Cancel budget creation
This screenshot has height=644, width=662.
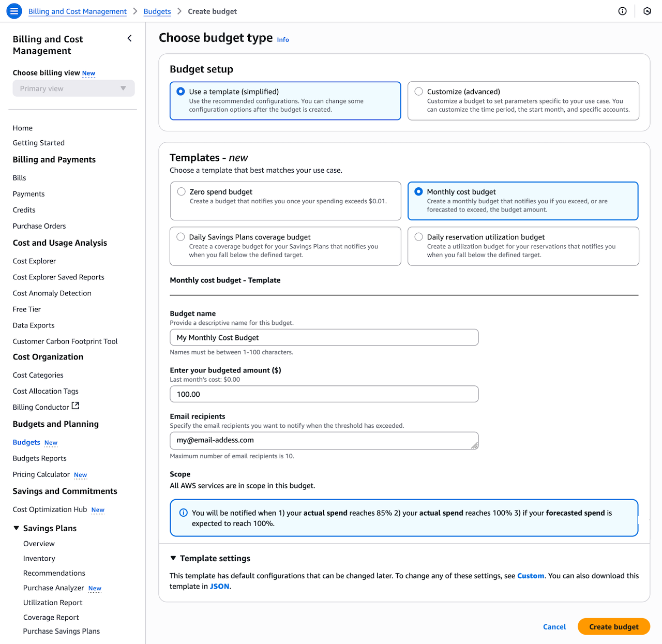pos(554,627)
